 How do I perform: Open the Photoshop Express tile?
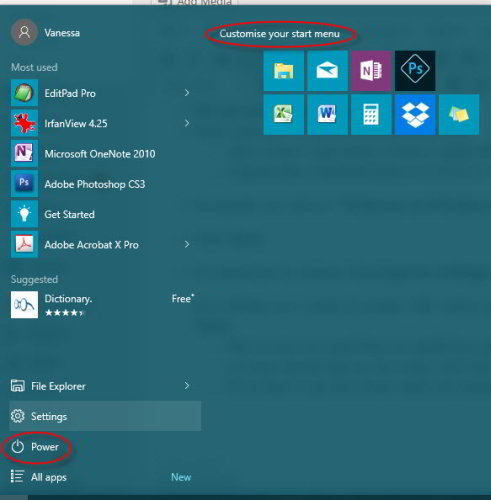pos(415,71)
